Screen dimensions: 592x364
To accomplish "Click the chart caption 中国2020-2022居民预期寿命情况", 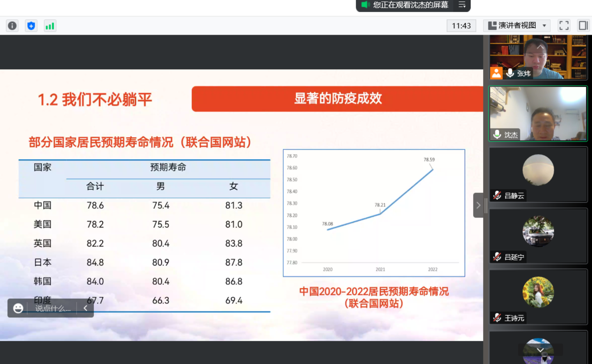I will point(374,292).
